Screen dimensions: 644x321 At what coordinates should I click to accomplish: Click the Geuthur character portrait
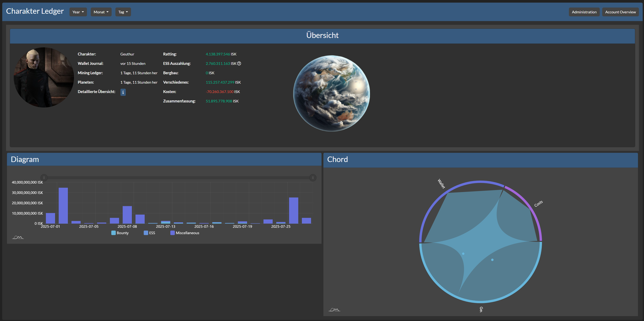click(x=44, y=77)
